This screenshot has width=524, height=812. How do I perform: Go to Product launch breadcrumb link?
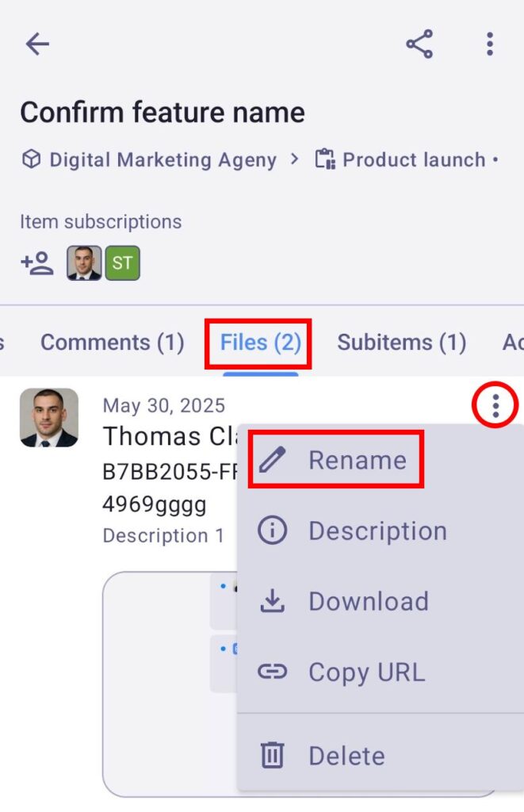point(414,159)
